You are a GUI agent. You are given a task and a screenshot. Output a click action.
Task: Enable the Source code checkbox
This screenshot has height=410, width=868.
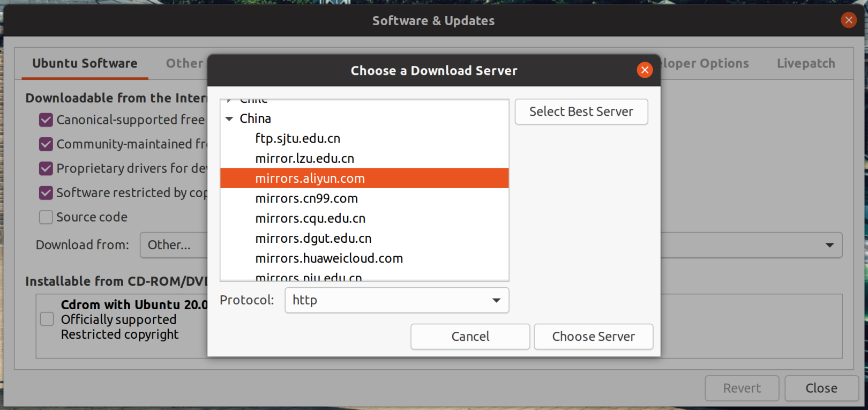pos(46,217)
